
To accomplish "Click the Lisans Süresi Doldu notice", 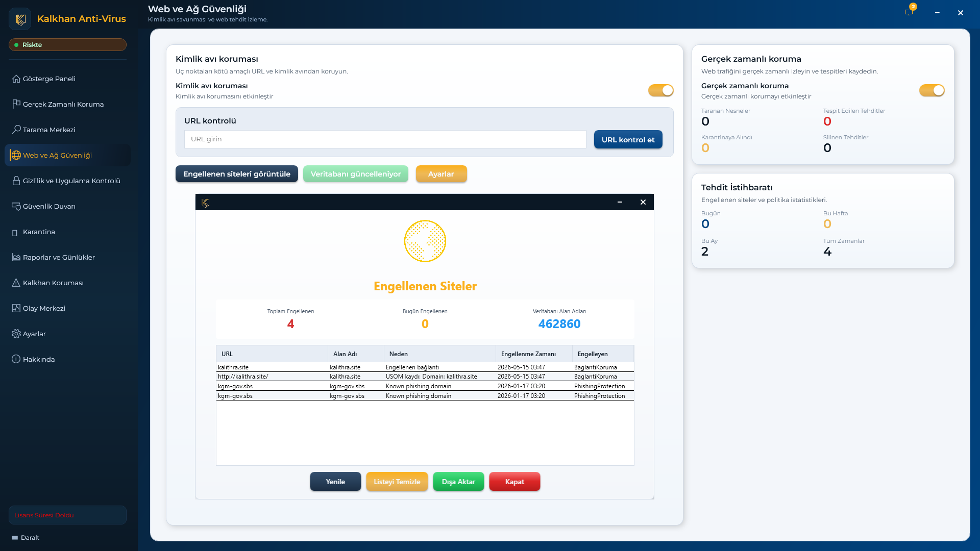I will pyautogui.click(x=67, y=515).
